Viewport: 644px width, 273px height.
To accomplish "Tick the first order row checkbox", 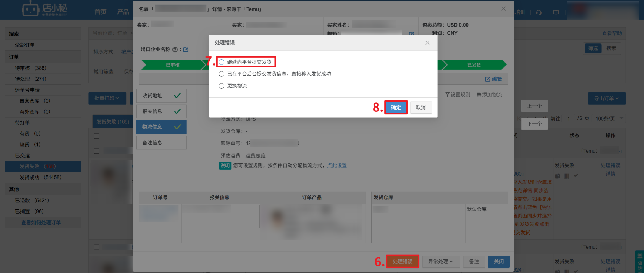I will pyautogui.click(x=97, y=151).
